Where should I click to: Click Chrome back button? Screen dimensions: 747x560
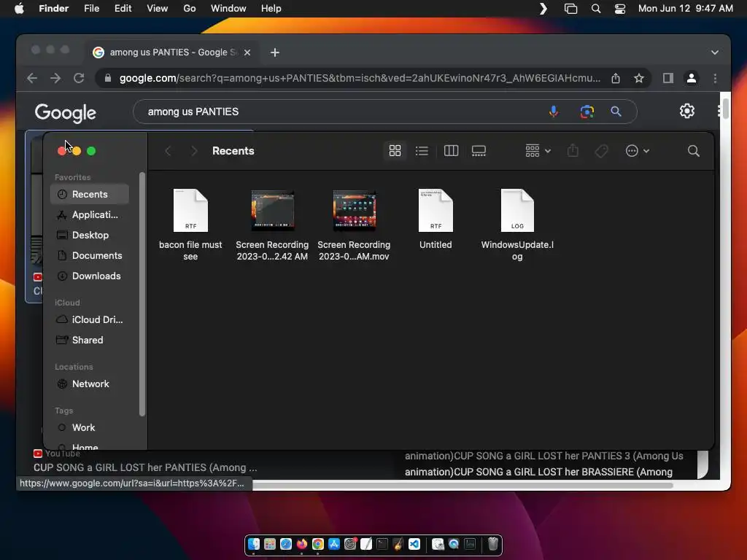(x=32, y=78)
